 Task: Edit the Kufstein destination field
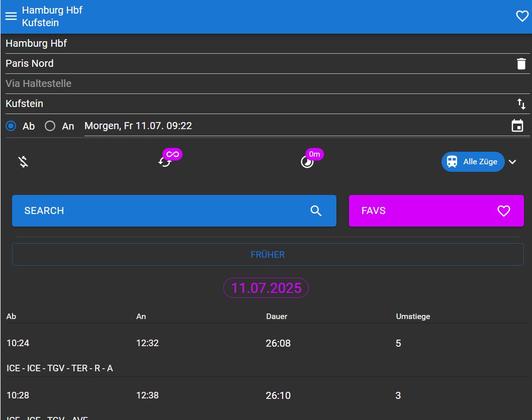pyautogui.click(x=259, y=103)
